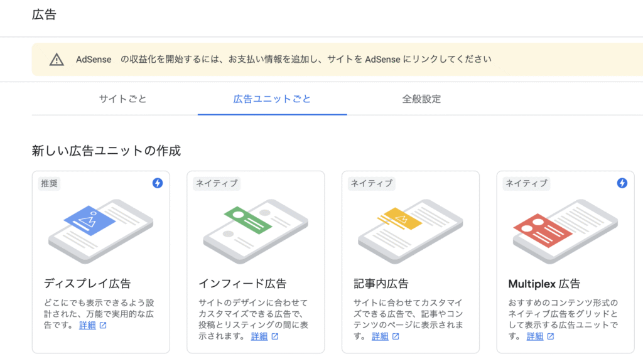643x364 pixels.
Task: Click the green in-feed ad phone illustration
Action: (256, 231)
